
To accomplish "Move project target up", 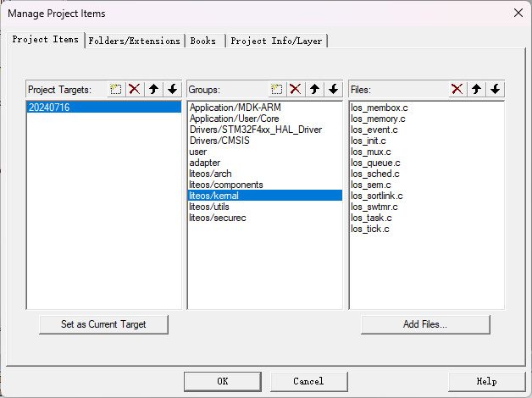I will tap(153, 90).
